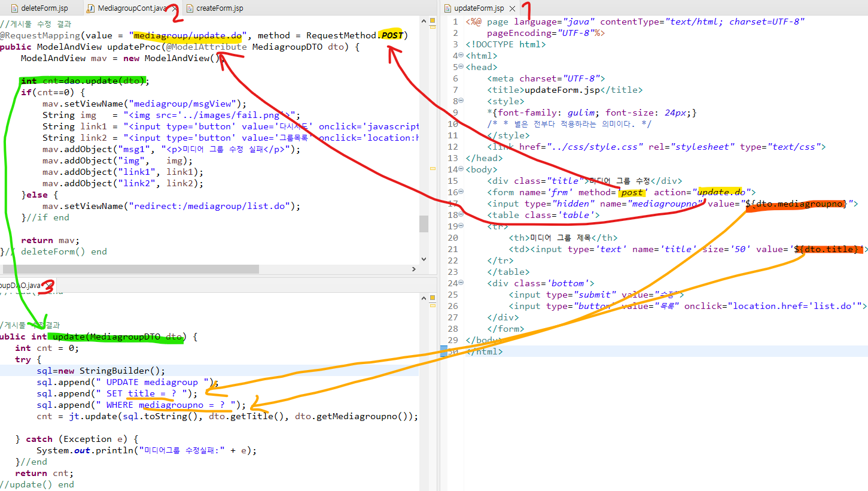Click the link href style.css line

pyautogui.click(x=657, y=147)
